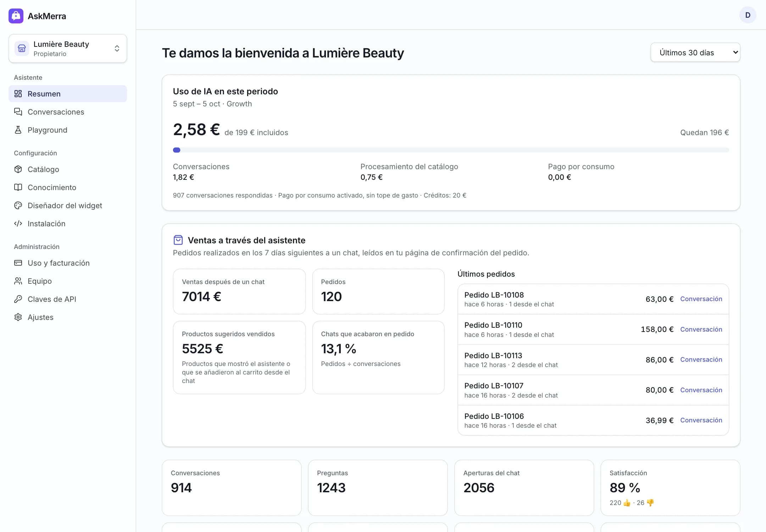This screenshot has height=532, width=766.
Task: Open the Últimos 30 días period dropdown
Action: 695,52
